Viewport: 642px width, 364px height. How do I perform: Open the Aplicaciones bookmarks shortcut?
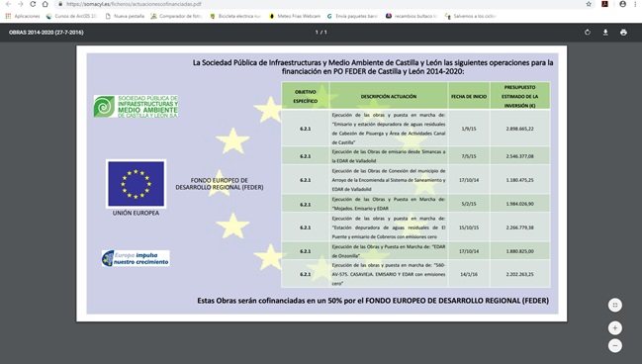coord(23,16)
